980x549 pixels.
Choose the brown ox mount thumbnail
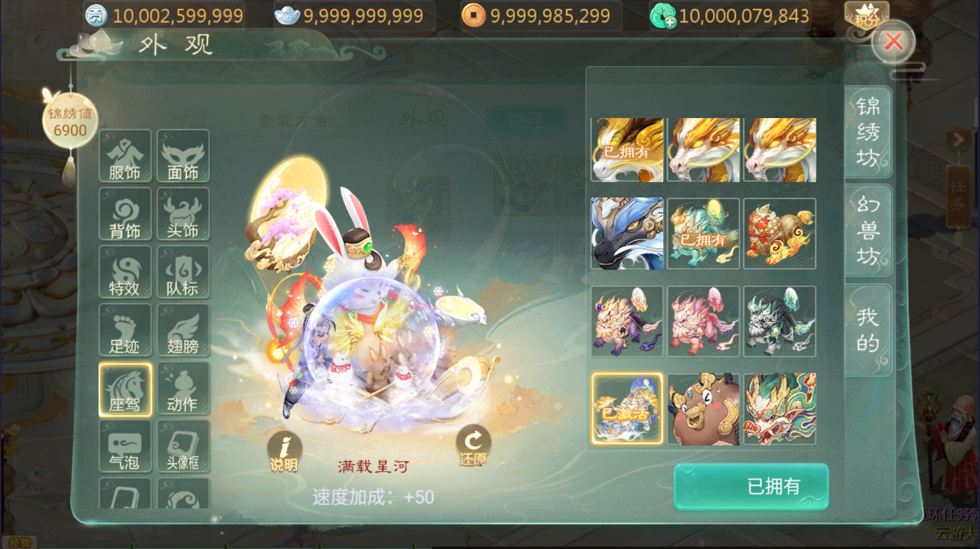703,409
